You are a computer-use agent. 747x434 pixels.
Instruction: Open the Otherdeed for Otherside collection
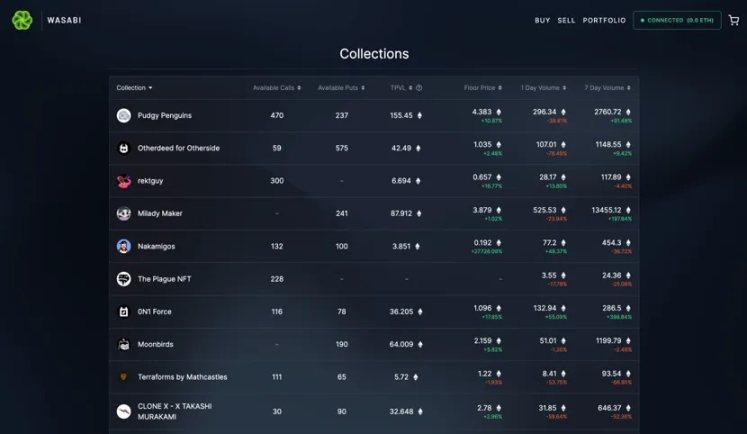(x=179, y=148)
